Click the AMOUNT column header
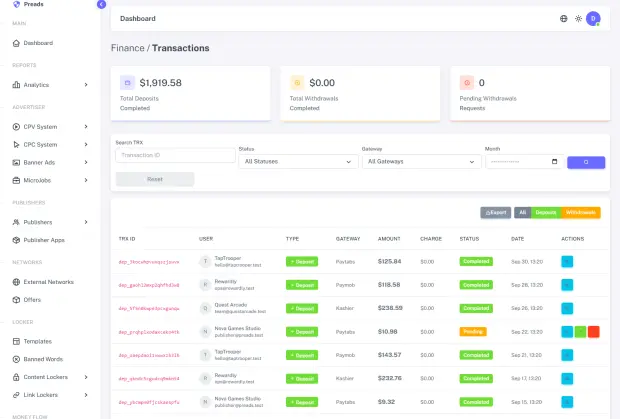620x419 pixels. point(389,239)
